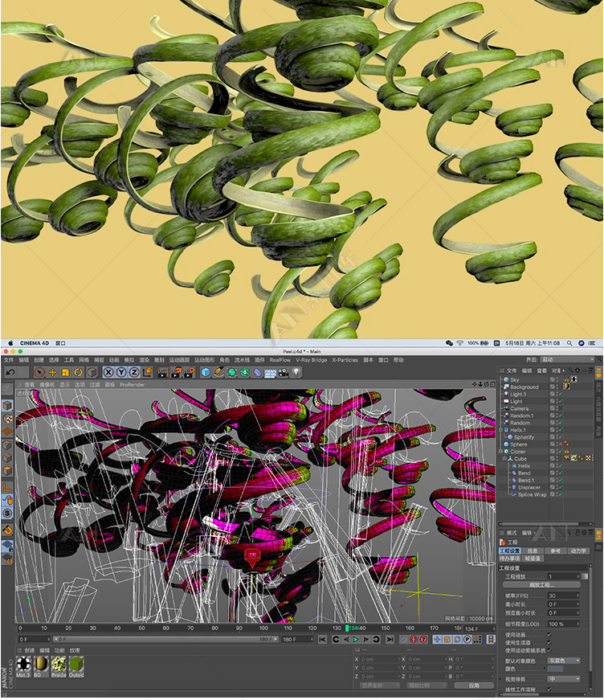Click the Undo arrow in the toolbar
Viewport: 604px width, 700px height.
click(10, 372)
